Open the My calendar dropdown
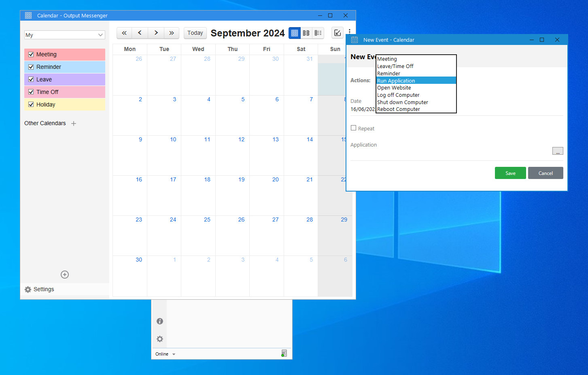Viewport: 588px width, 375px height. pos(65,35)
